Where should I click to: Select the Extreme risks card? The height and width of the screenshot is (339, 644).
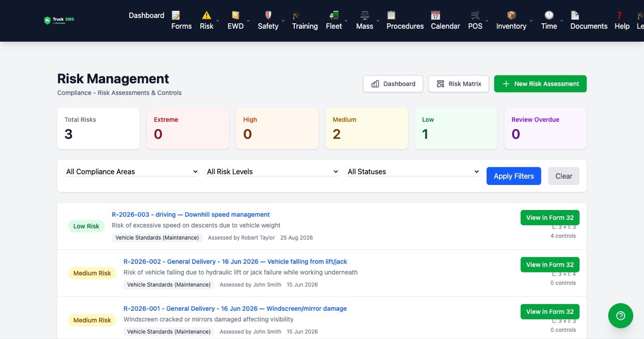188,128
